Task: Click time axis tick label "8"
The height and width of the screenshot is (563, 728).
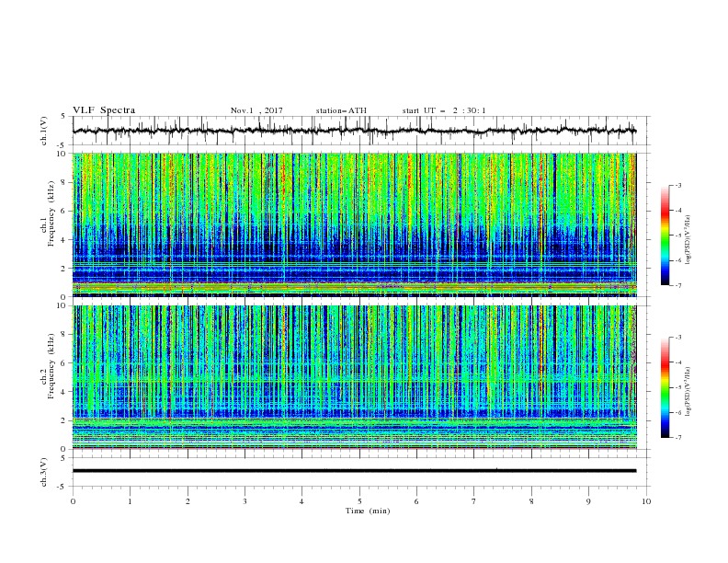Action: coord(531,501)
